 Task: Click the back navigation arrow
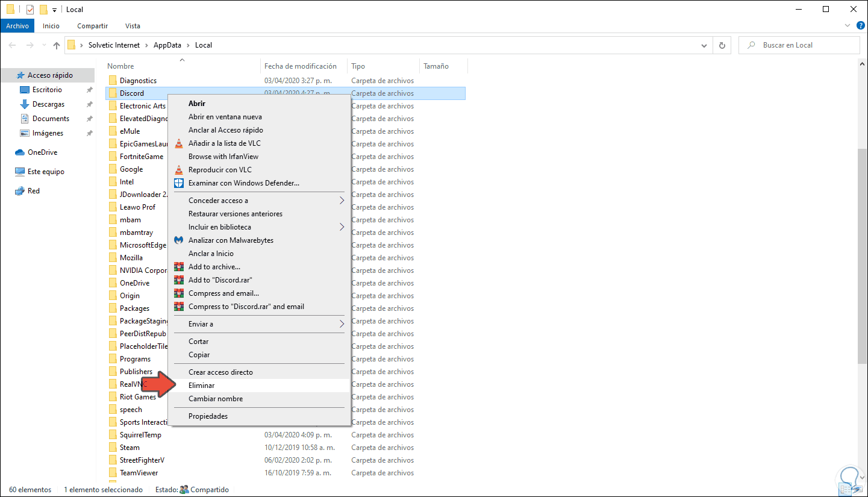[x=13, y=45]
